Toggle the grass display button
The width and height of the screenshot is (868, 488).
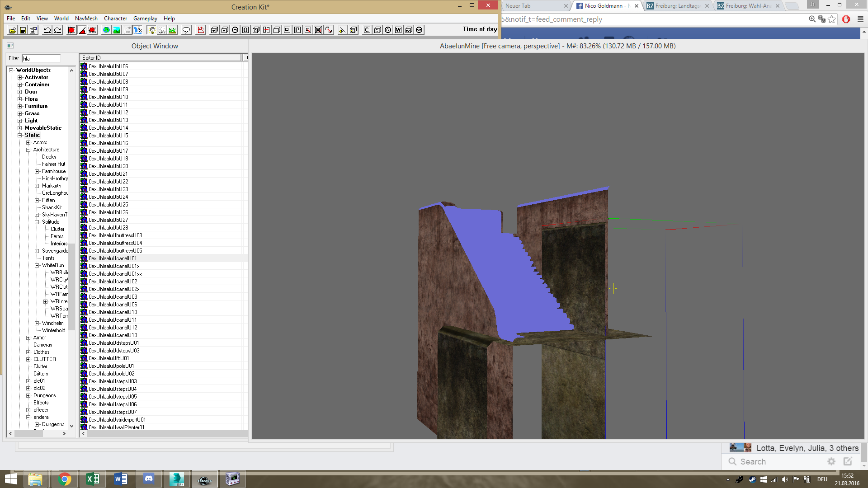pos(172,30)
